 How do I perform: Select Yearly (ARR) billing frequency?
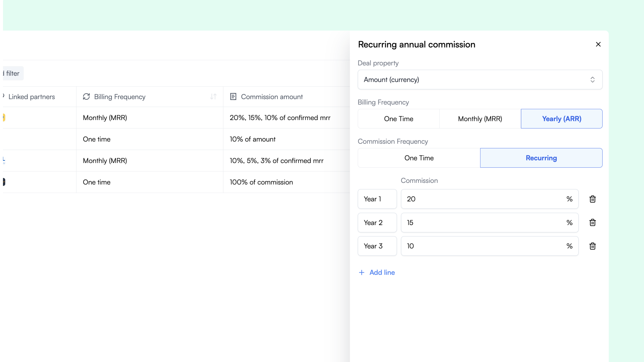[x=562, y=119]
